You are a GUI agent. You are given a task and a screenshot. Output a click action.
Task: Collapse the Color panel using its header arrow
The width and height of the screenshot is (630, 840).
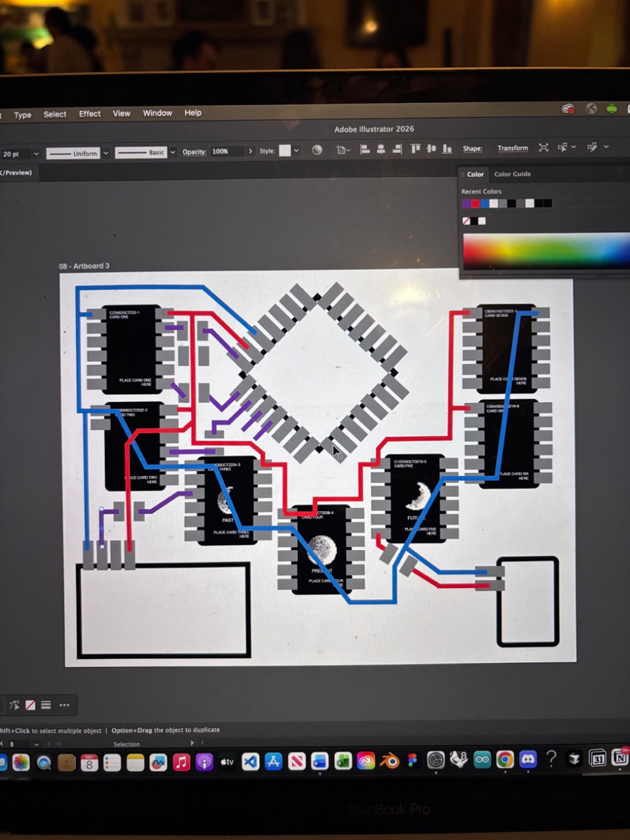click(462, 174)
